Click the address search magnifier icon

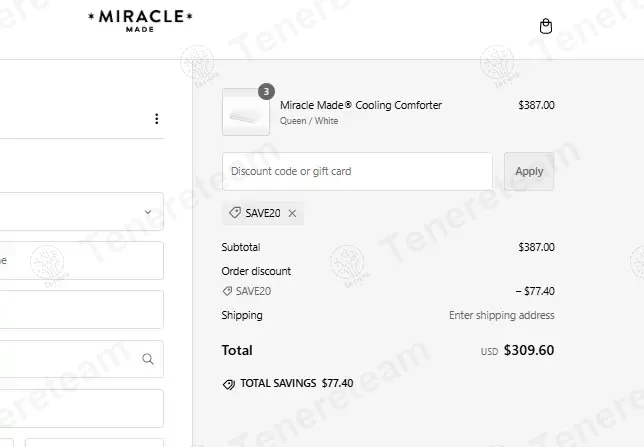(x=148, y=359)
